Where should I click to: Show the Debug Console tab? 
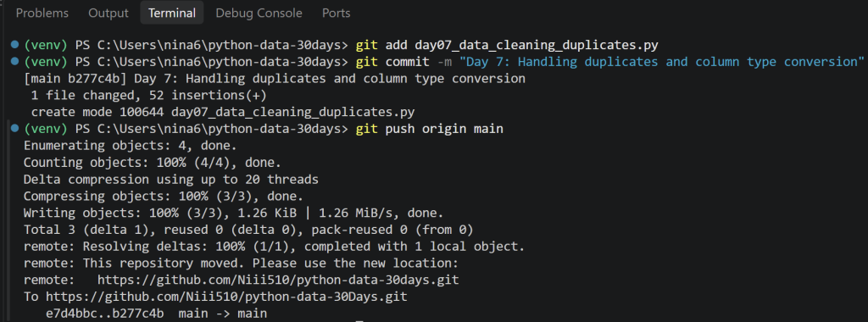[259, 13]
